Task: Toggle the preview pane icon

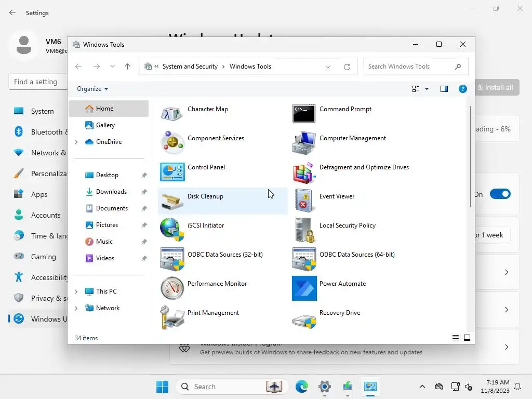Action: point(444,89)
